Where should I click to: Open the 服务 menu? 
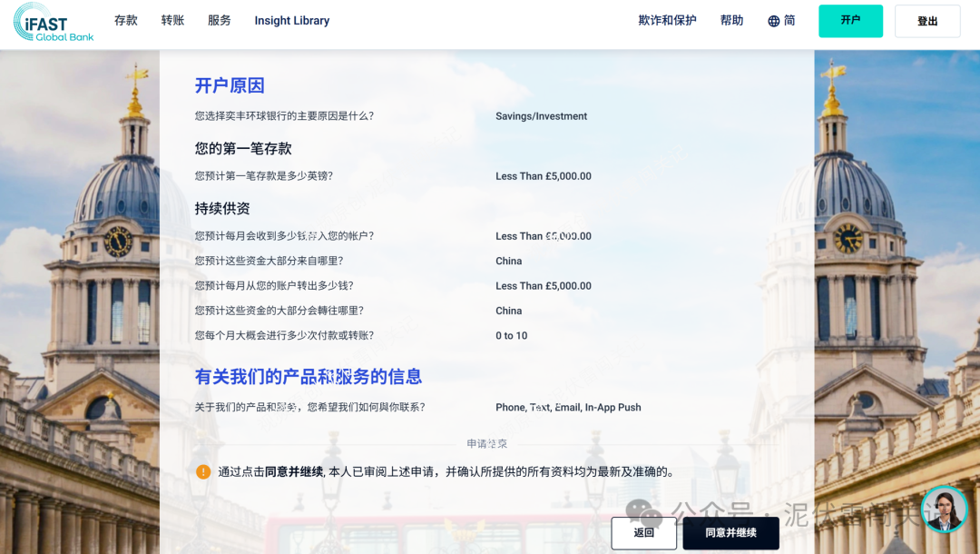(219, 20)
